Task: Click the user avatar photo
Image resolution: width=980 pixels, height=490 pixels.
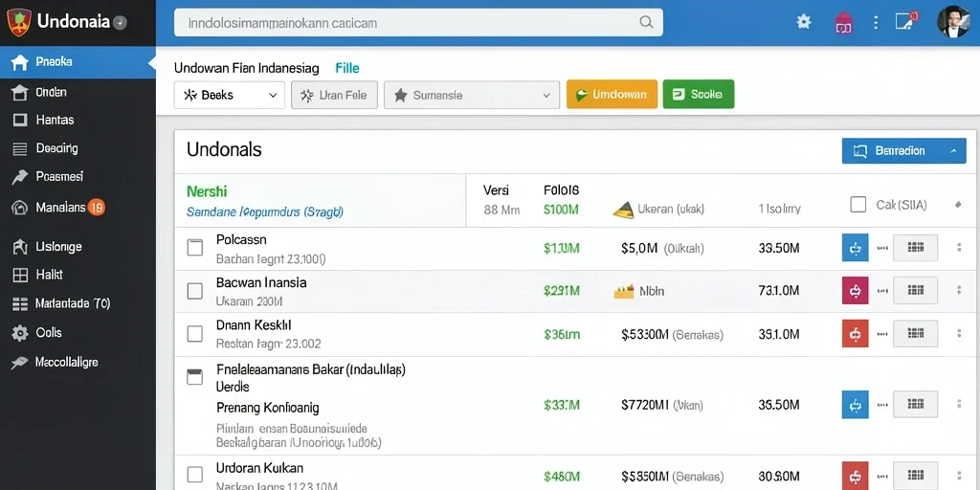Action: [952, 22]
